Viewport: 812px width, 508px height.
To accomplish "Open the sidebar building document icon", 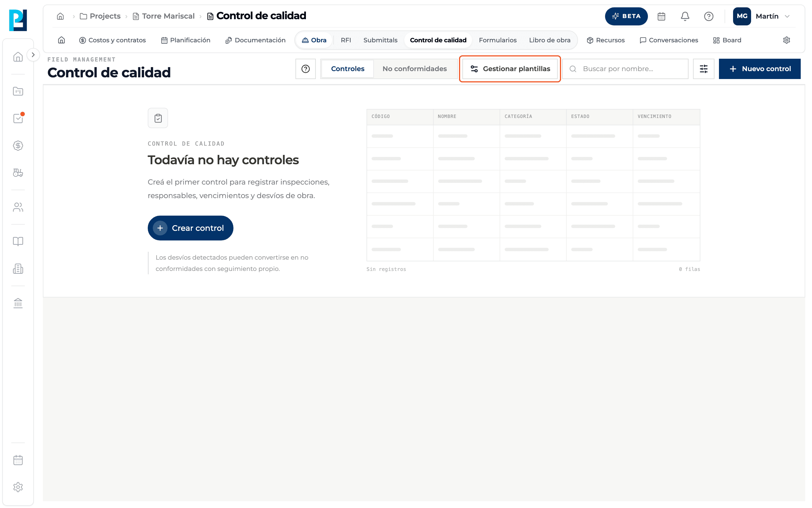I will (18, 268).
